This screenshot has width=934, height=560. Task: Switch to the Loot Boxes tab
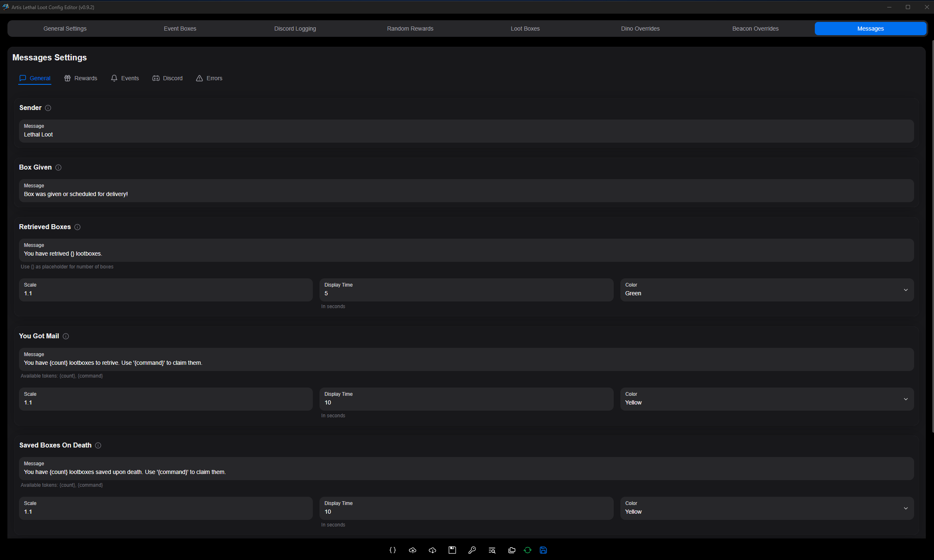tap(525, 29)
